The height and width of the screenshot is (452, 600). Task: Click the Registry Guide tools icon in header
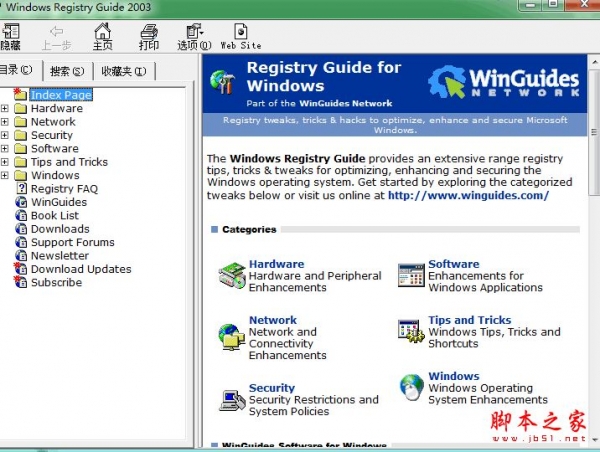click(x=223, y=82)
